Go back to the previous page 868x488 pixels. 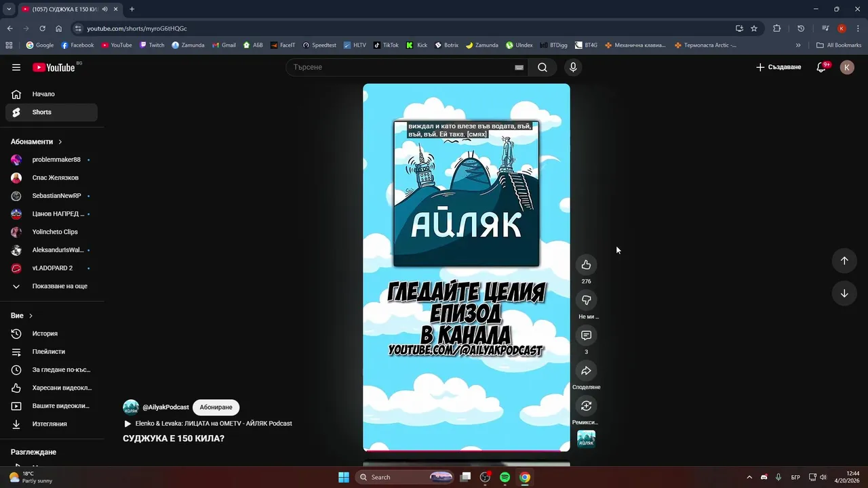tap(9, 28)
